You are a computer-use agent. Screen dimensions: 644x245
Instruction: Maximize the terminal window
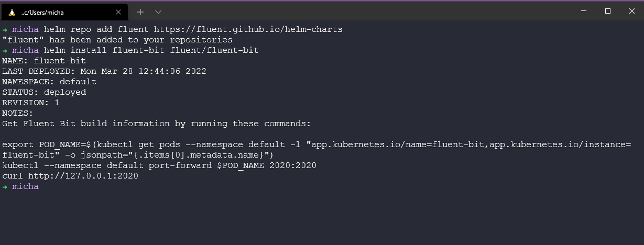(x=608, y=11)
